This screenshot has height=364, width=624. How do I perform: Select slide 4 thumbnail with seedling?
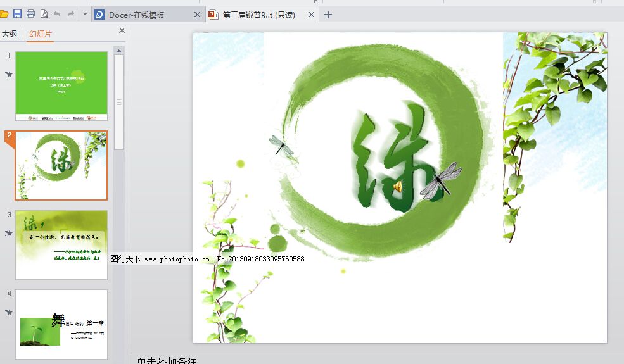[x=61, y=324]
